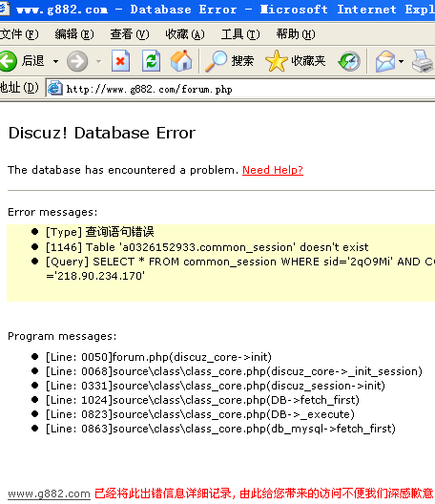Open History clock icon
Screen dimensions: 435x504
click(x=349, y=61)
